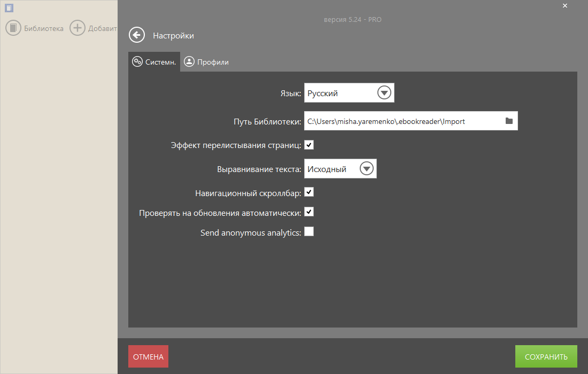Close the settings window with X

tap(565, 6)
